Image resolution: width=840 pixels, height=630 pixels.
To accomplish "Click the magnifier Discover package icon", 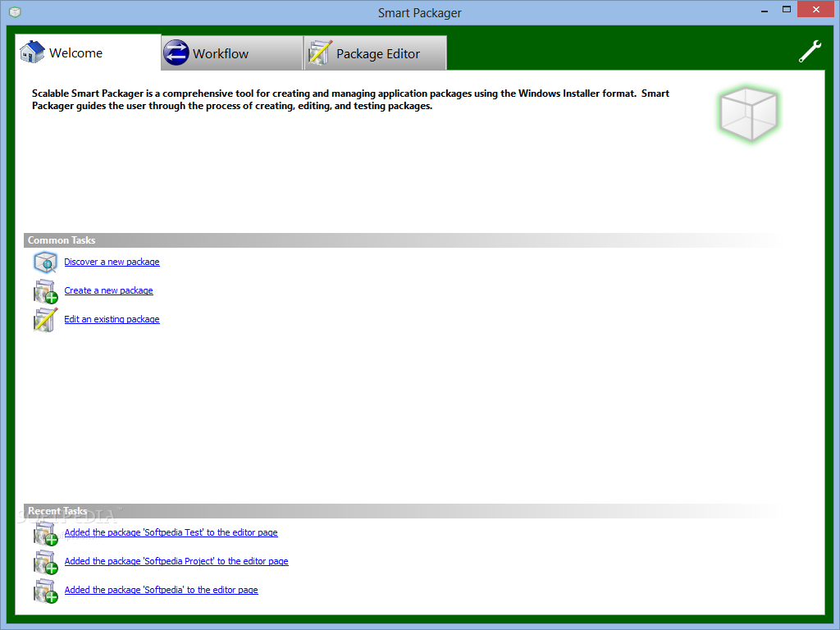I will coord(45,262).
